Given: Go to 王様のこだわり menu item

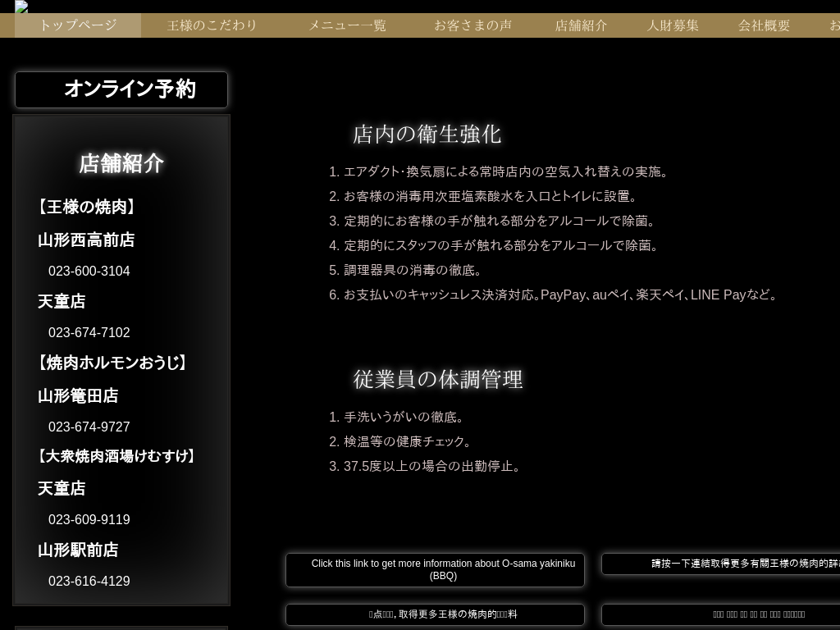Looking at the screenshot, I should (x=212, y=25).
